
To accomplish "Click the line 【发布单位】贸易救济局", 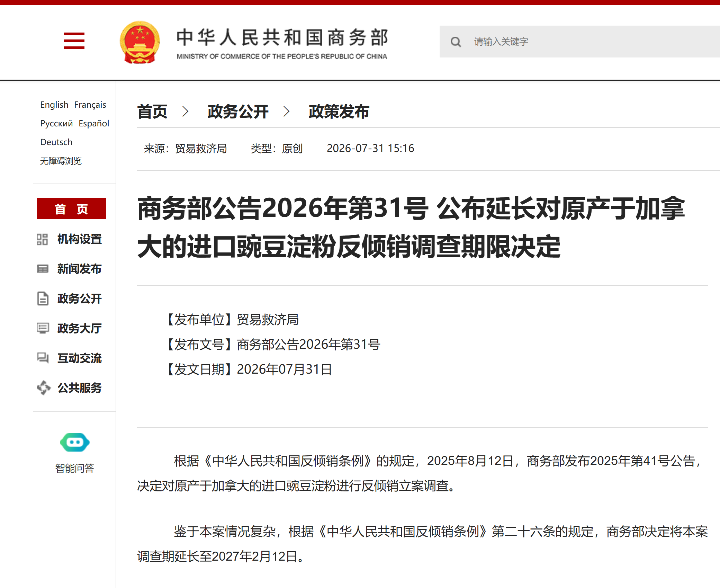I will point(230,319).
